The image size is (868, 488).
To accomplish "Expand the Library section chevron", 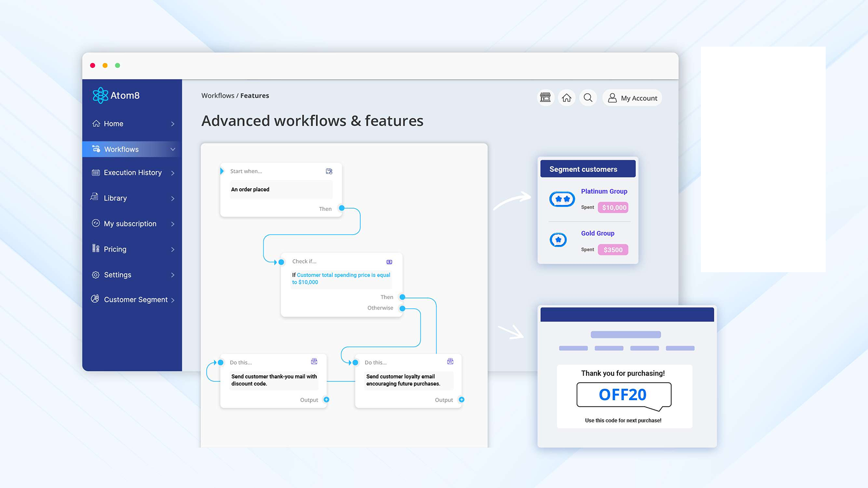I will pos(173,198).
